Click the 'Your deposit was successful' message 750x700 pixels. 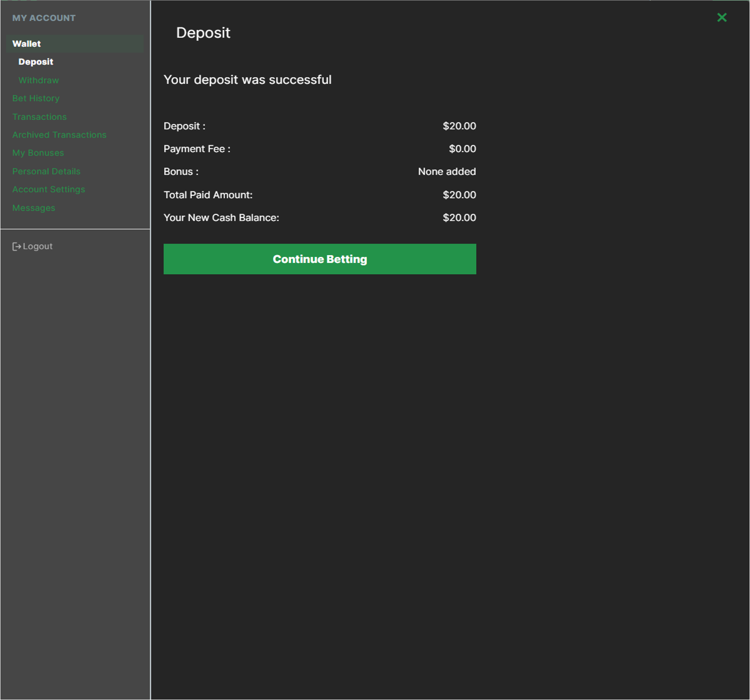pyautogui.click(x=247, y=80)
